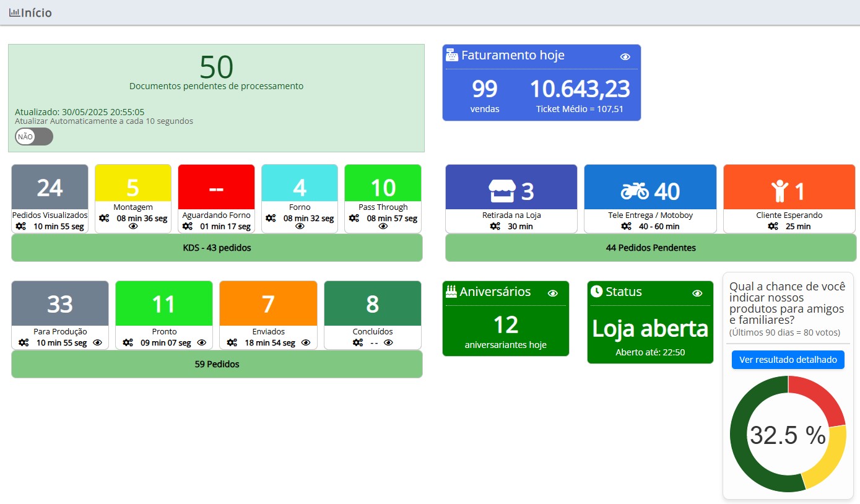Toggle the eye icon under Montagem
This screenshot has width=860, height=504.
133,227
